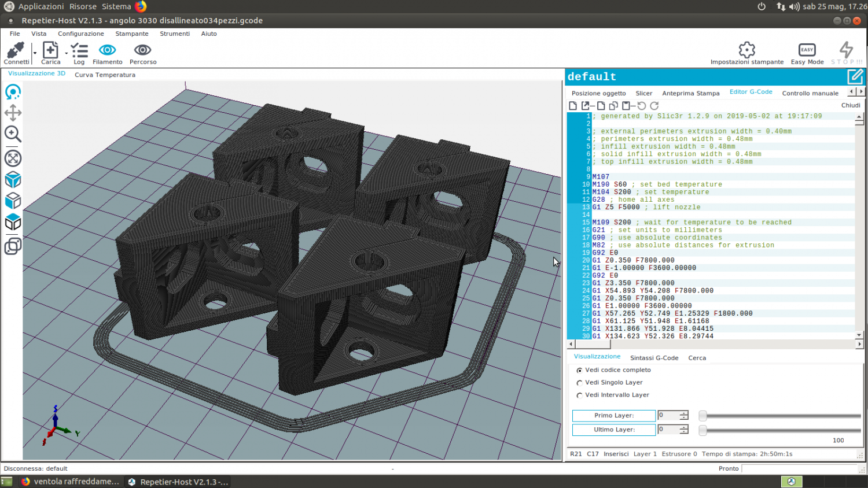Save G-Code with floppy icon

[626, 106]
